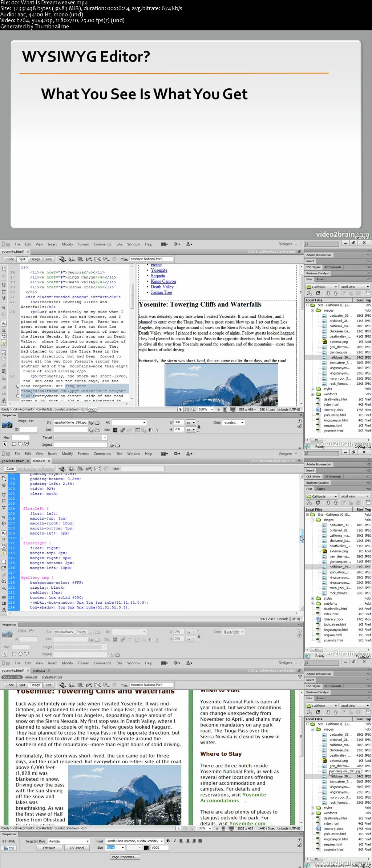Click Joshua Tree link in Split design pane

click(x=161, y=292)
